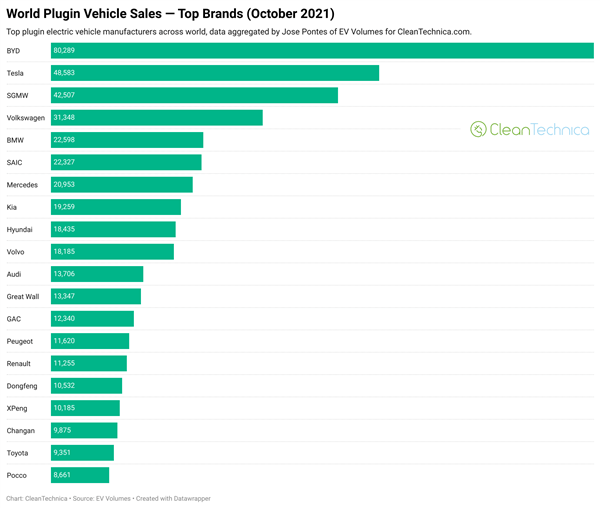The image size is (600, 508).
Task: Click the CleanTechnica wordmark text
Action: [x=539, y=129]
